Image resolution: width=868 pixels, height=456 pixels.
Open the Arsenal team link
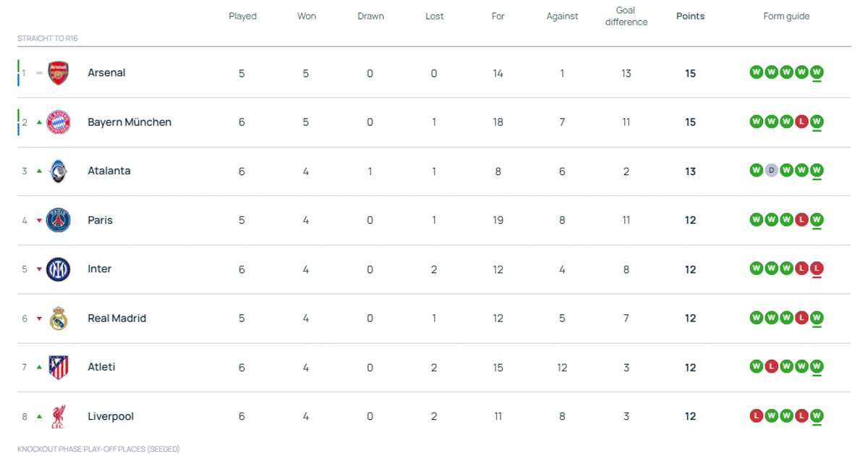(x=106, y=73)
